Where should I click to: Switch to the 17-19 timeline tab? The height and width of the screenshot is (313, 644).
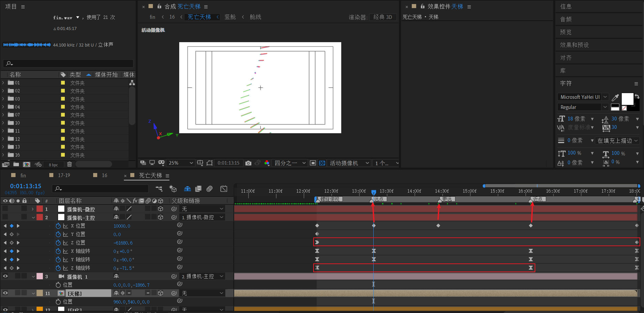click(x=64, y=175)
